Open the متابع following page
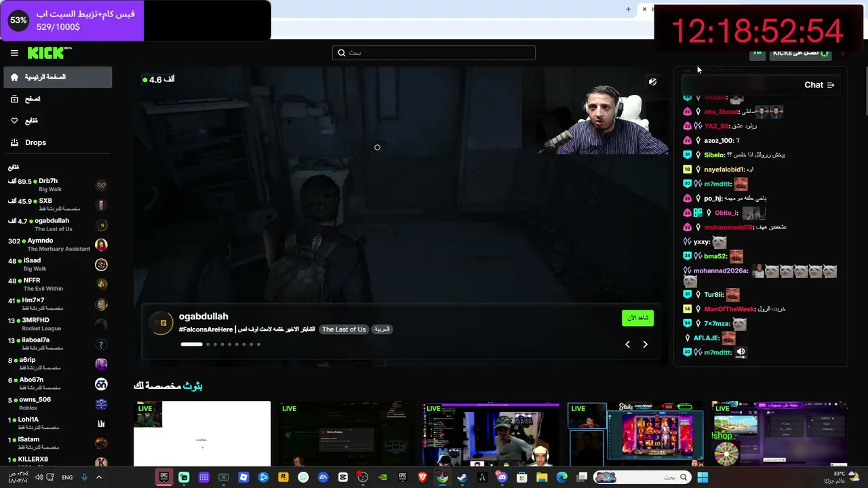 click(58, 121)
